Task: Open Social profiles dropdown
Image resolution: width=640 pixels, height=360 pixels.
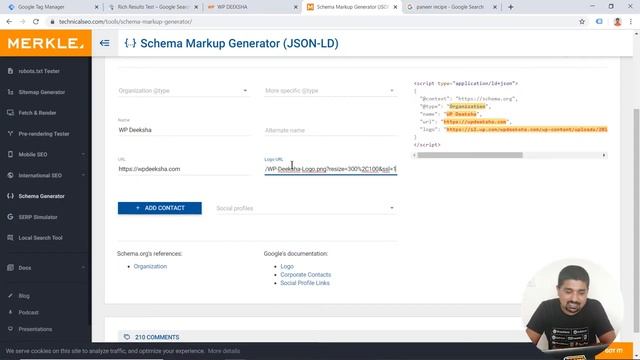Action: pos(306,208)
